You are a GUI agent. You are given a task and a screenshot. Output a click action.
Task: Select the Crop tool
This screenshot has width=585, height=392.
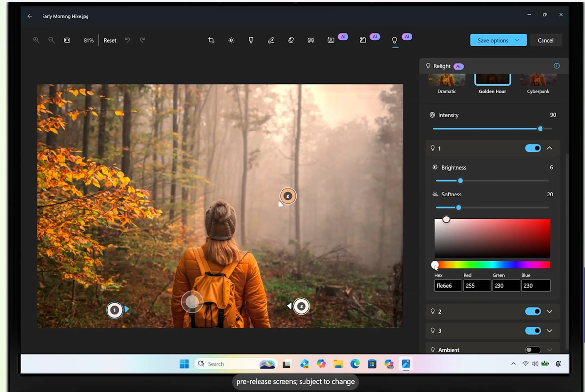pyautogui.click(x=211, y=40)
